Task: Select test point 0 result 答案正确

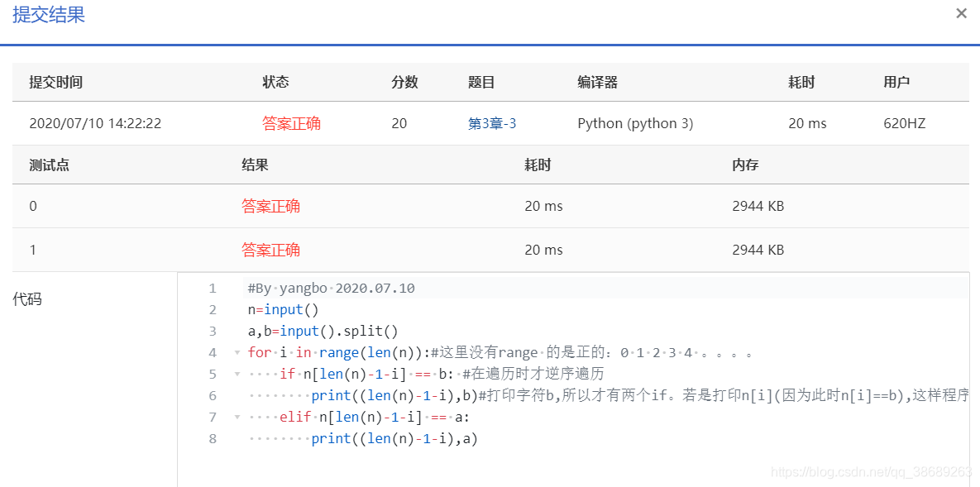Action: 270,205
